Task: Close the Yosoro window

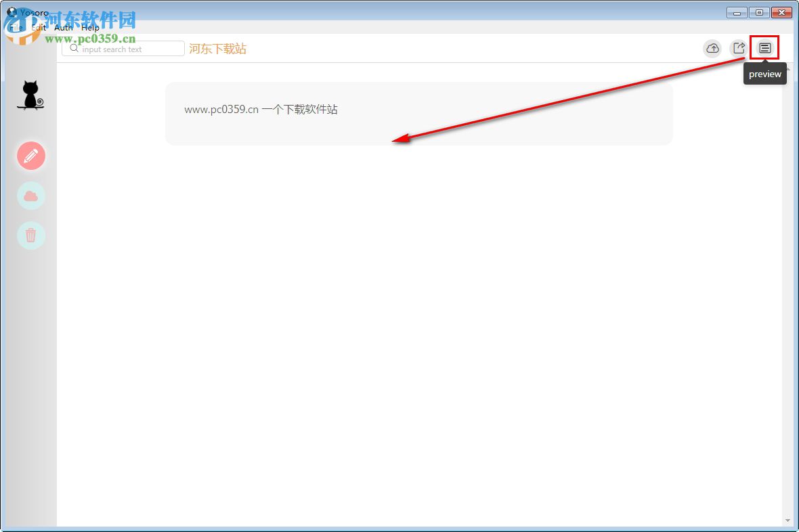Action: point(781,13)
